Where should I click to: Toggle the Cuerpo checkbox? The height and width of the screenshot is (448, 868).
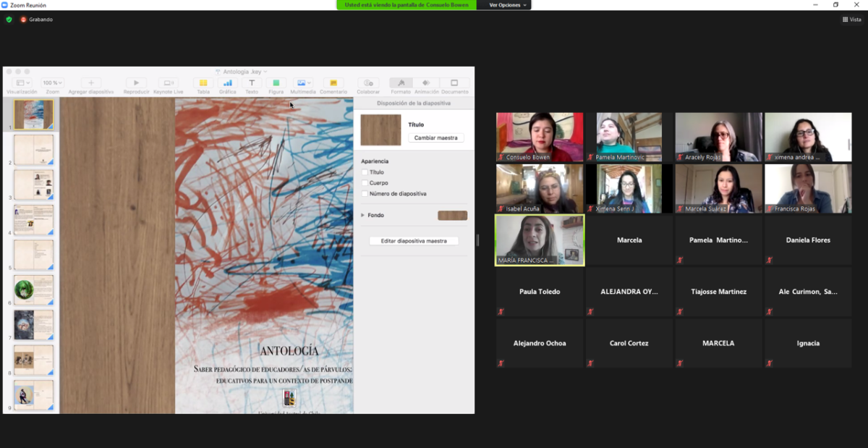pos(365,183)
